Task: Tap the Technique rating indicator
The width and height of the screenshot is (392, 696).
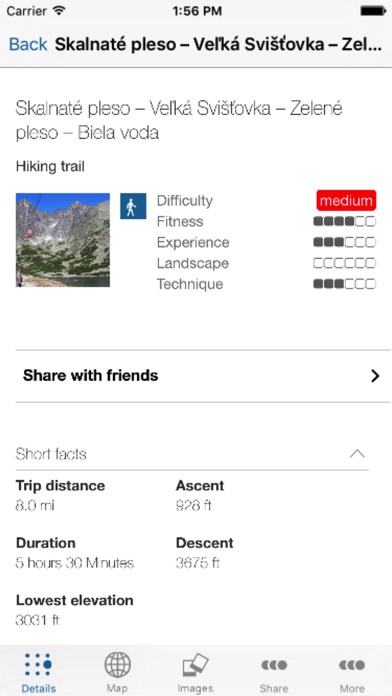Action: point(344,284)
